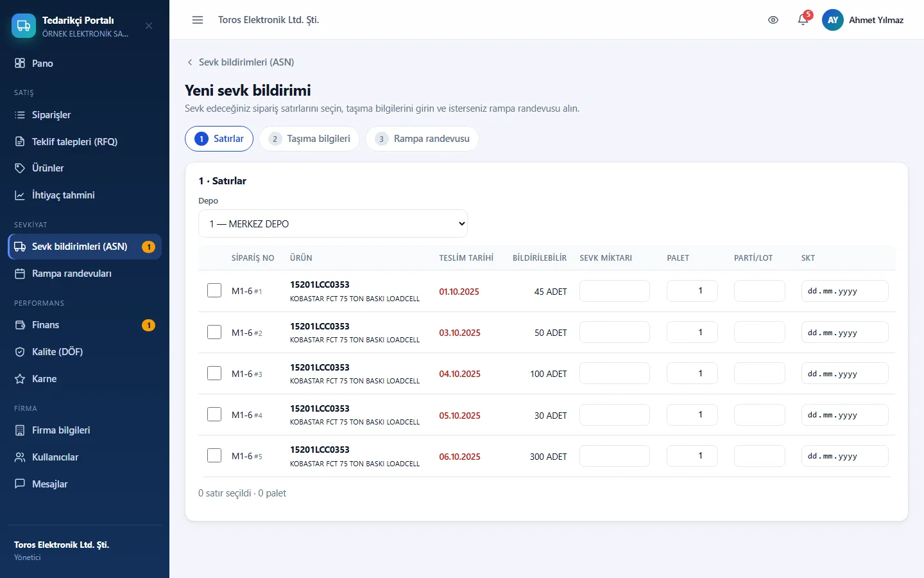Image resolution: width=924 pixels, height=578 pixels.
Task: Click the Rampa randevuları calendar icon
Action: 20,274
